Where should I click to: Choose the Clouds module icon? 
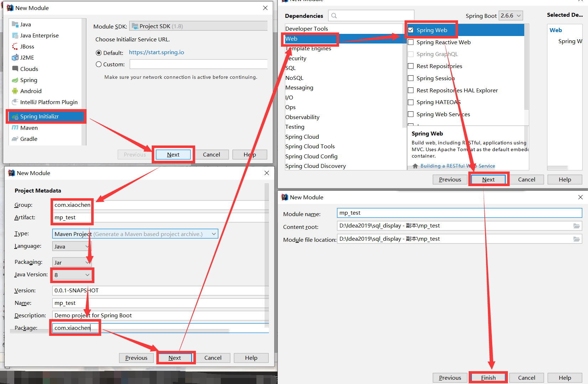click(x=15, y=68)
